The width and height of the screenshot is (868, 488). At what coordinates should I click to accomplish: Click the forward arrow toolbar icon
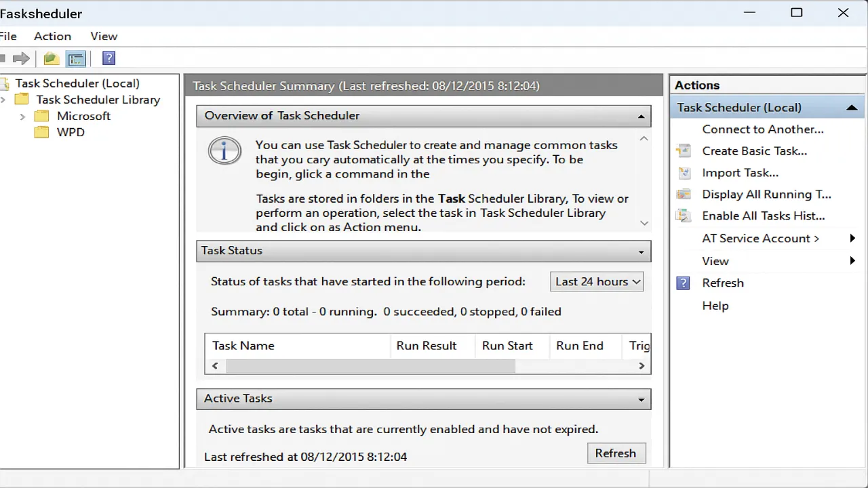[x=22, y=59]
